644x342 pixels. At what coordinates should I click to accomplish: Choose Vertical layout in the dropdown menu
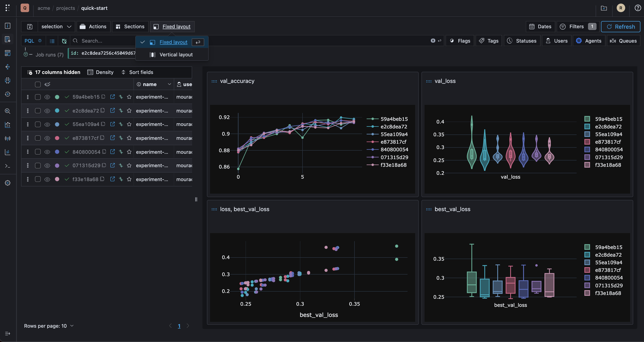pyautogui.click(x=172, y=54)
